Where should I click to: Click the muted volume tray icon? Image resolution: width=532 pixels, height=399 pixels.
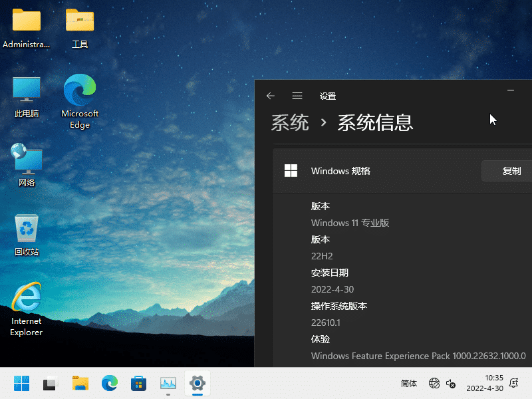[451, 384]
